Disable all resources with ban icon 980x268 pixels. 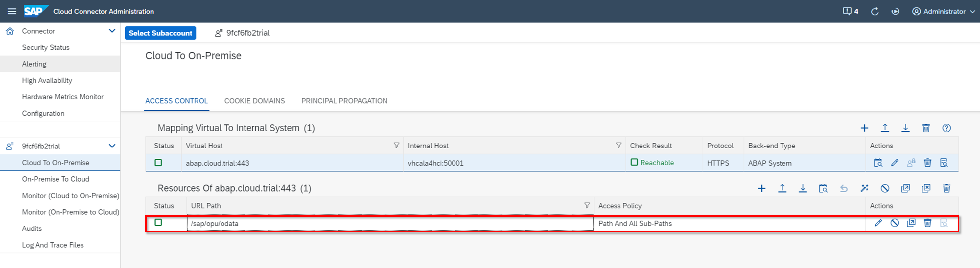(x=885, y=188)
